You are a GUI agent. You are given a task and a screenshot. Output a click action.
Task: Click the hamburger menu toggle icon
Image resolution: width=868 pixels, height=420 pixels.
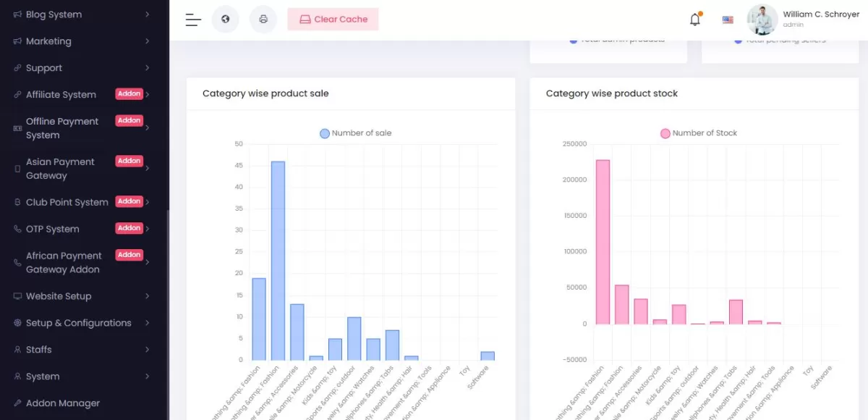tap(193, 20)
